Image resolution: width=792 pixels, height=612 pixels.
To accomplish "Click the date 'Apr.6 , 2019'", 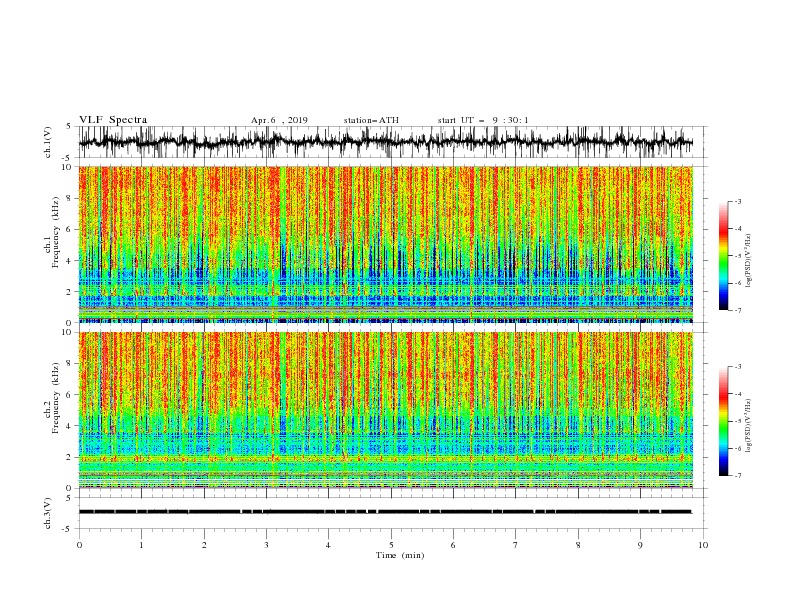I will click(x=279, y=120).
